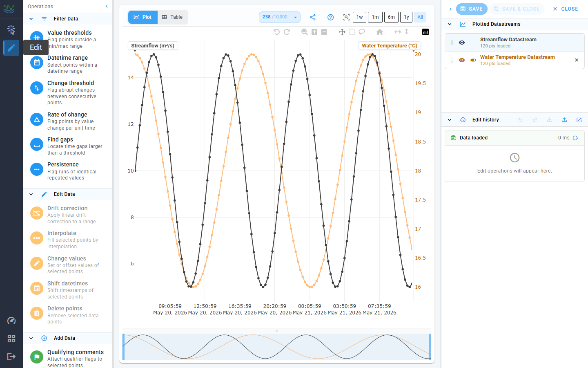
Task: Open the grid dashboard icon in sidebar
Action: click(11, 339)
